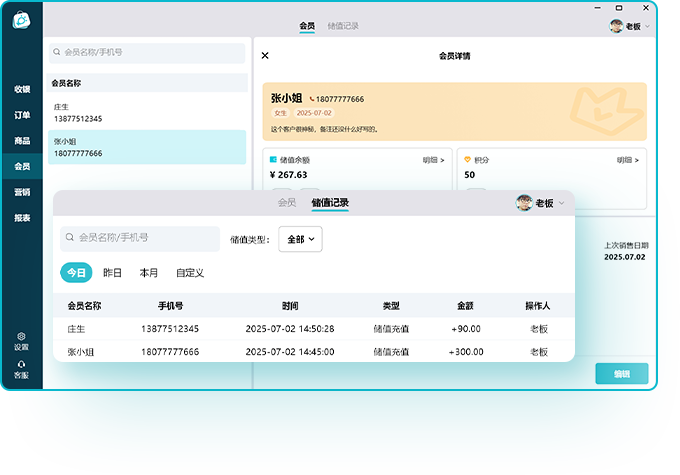680x475 pixels.
Task: Click 手机号 column header
Action: point(170,306)
